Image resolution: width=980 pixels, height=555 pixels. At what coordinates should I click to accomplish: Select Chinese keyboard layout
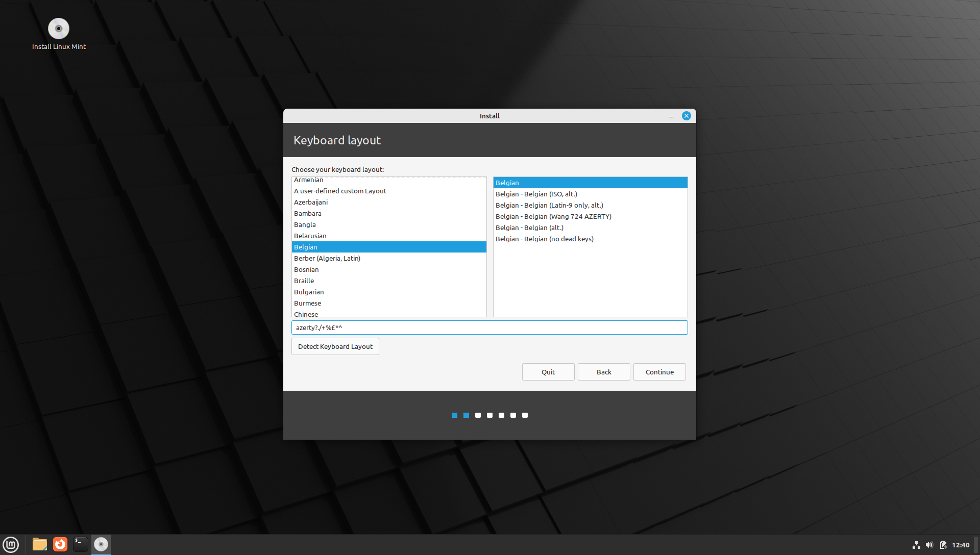[389, 313]
